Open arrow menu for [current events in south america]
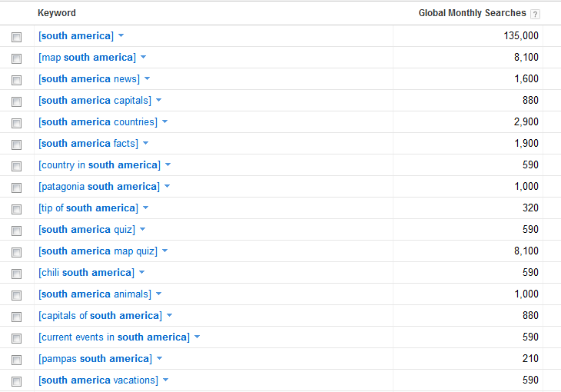 [198, 337]
